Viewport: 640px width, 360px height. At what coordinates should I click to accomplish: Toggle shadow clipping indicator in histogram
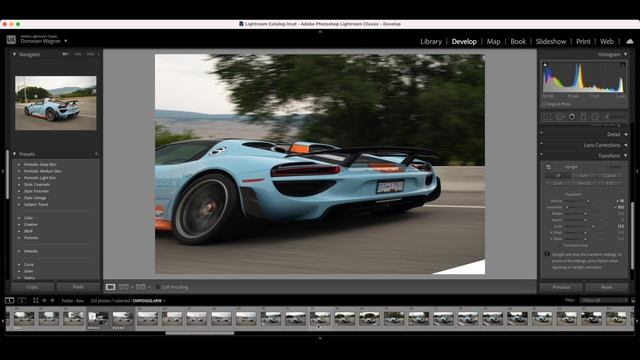tap(545, 64)
